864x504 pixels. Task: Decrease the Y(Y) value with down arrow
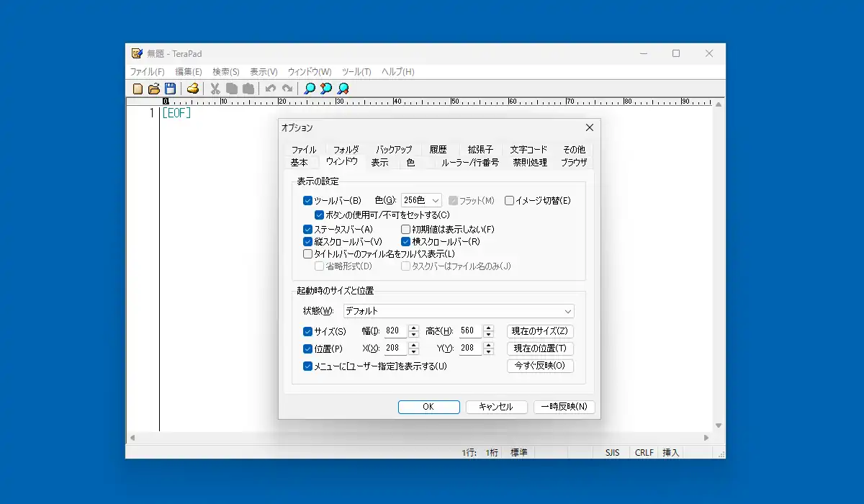[488, 352]
